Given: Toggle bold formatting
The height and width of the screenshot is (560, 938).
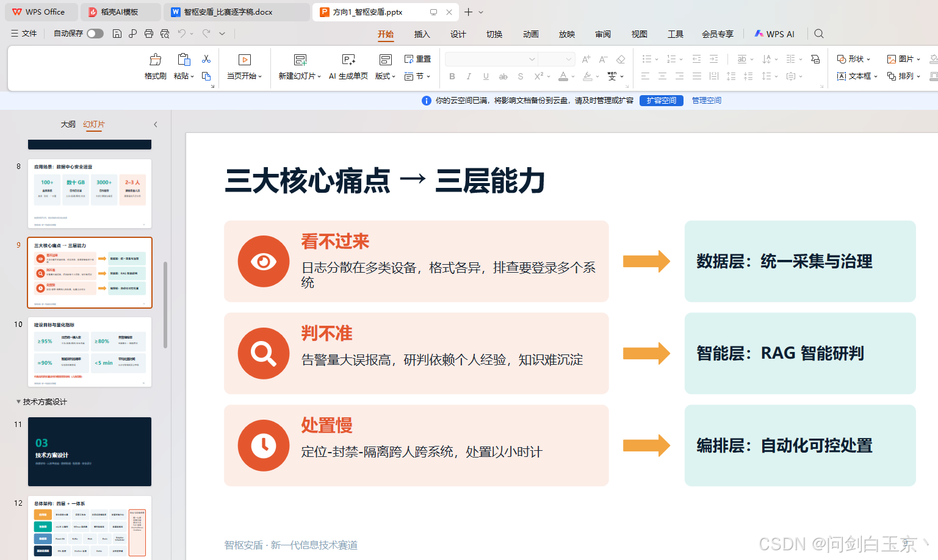Looking at the screenshot, I should pyautogui.click(x=452, y=76).
